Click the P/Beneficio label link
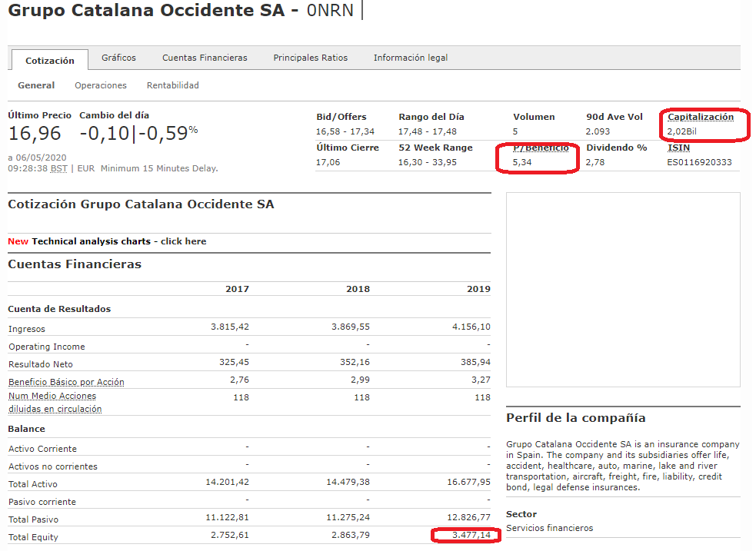 pyautogui.click(x=541, y=148)
